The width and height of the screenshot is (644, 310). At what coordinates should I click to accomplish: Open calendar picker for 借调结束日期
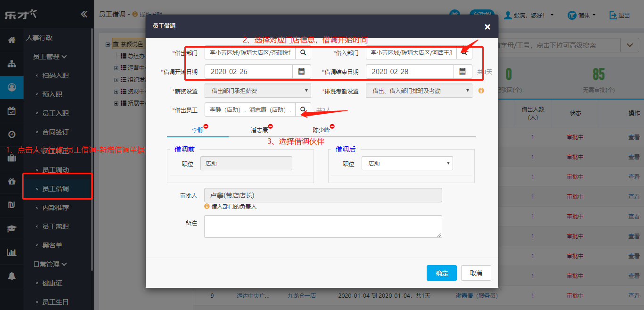(463, 72)
